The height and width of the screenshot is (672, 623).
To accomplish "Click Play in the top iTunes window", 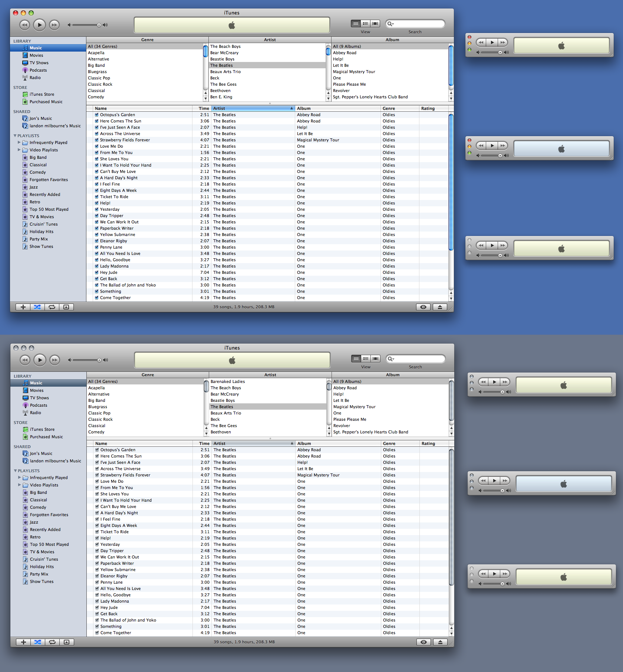I will (39, 25).
